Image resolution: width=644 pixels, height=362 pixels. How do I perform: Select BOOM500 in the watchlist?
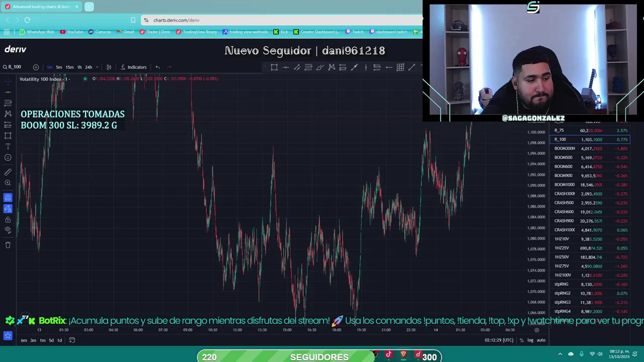(590, 157)
